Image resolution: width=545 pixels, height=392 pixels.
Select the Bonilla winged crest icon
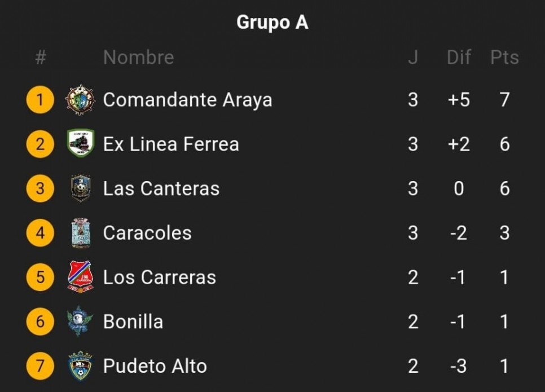coord(80,321)
